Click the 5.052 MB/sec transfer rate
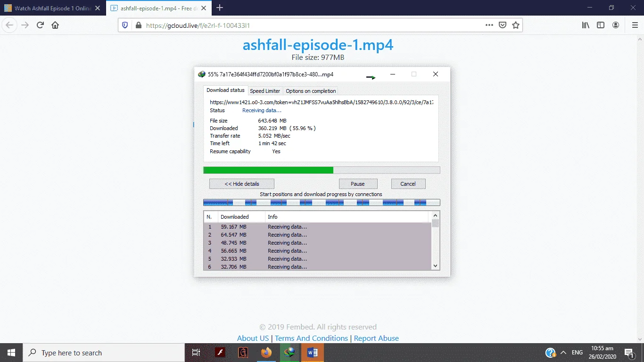 (274, 136)
